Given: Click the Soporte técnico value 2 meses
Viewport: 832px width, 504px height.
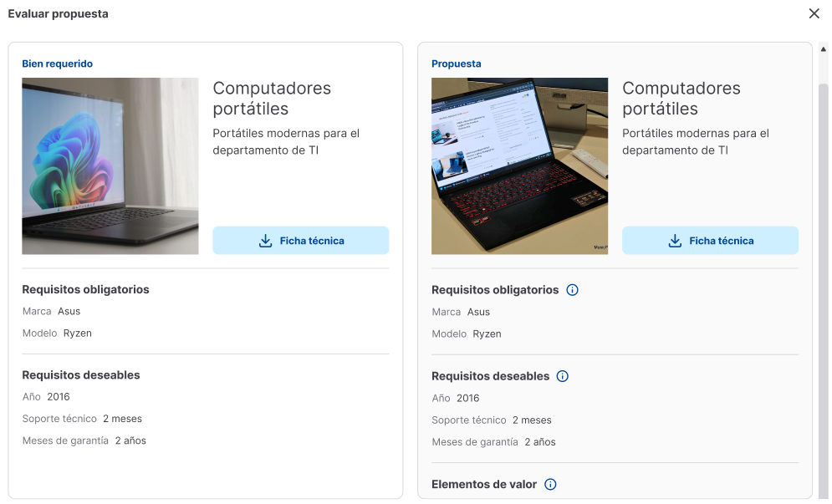Looking at the screenshot, I should click(123, 418).
